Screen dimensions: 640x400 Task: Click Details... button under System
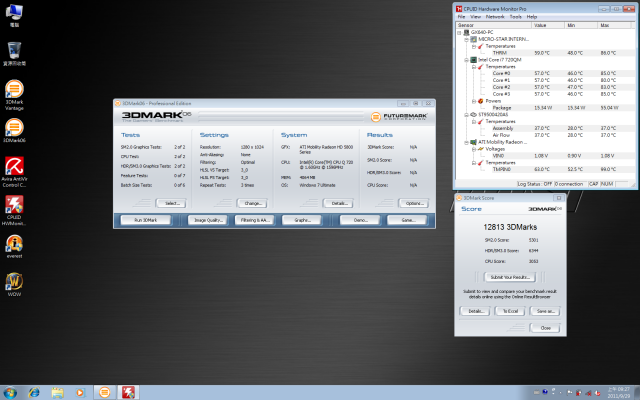(338, 203)
